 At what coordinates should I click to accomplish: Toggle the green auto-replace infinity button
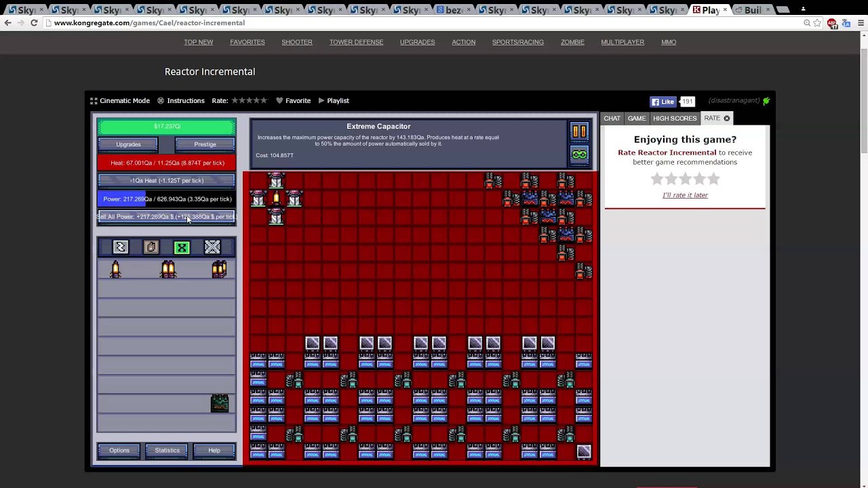click(x=579, y=155)
